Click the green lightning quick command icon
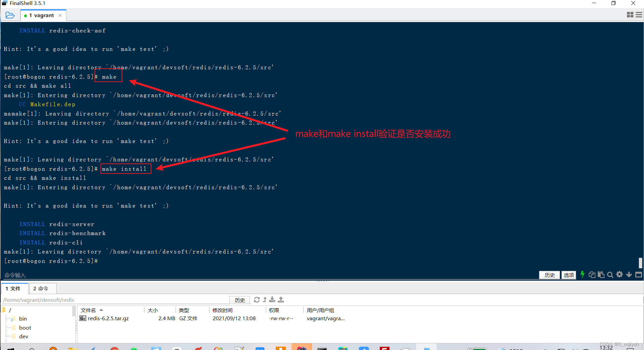Image resolution: width=644 pixels, height=350 pixels. pos(583,275)
